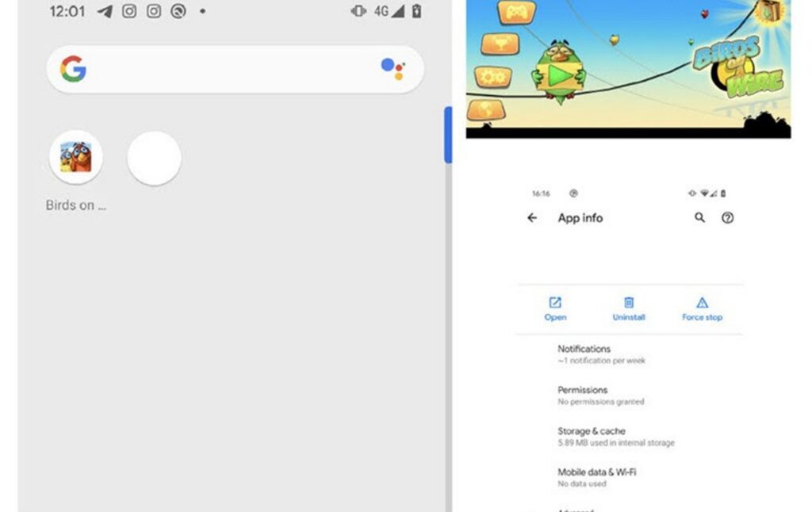Tap the Google logo in search bar
812x512 pixels.
[73, 69]
